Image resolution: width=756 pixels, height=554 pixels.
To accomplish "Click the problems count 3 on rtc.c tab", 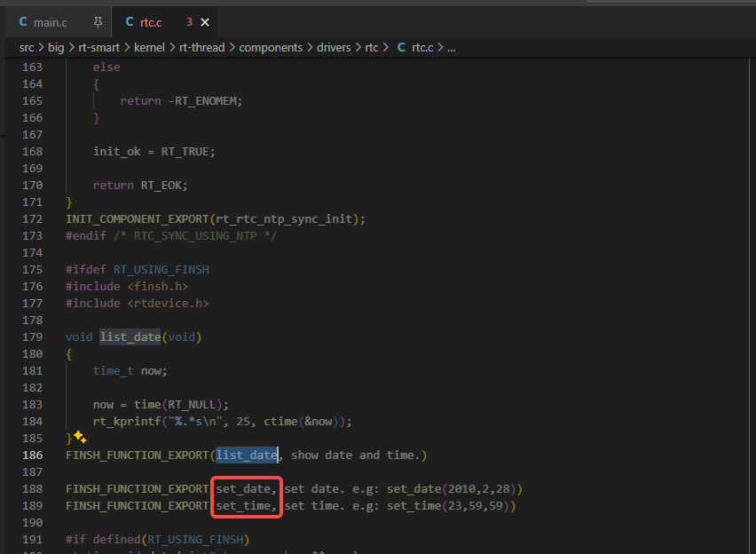I will point(189,21).
